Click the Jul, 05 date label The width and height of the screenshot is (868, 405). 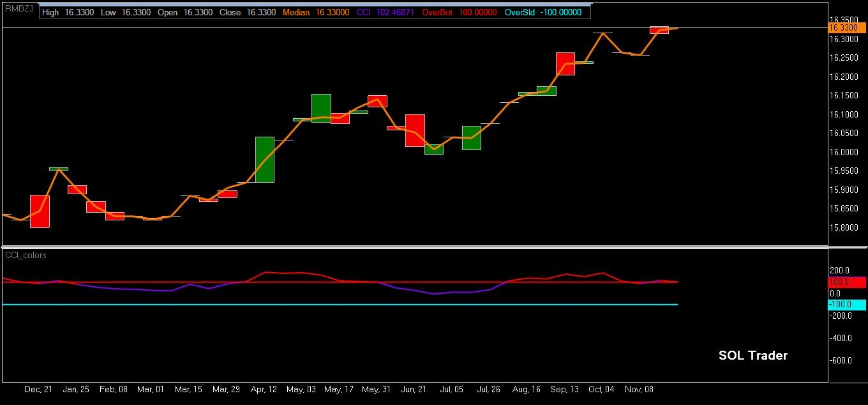(452, 389)
